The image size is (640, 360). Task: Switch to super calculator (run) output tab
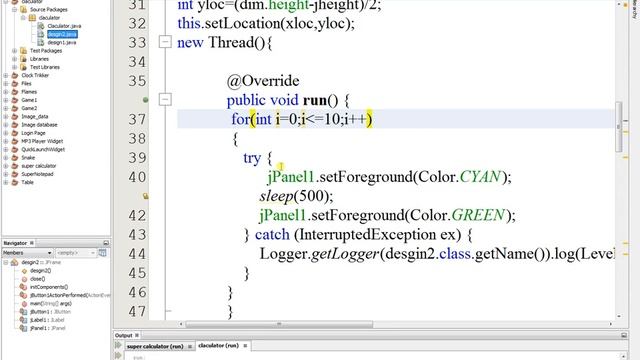coord(155,346)
